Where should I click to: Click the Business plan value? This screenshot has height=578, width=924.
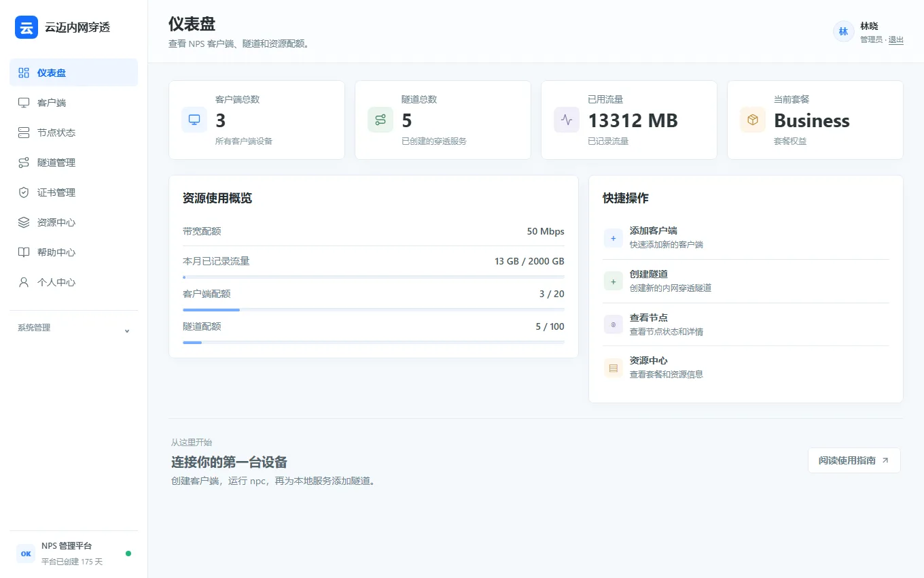pos(812,120)
